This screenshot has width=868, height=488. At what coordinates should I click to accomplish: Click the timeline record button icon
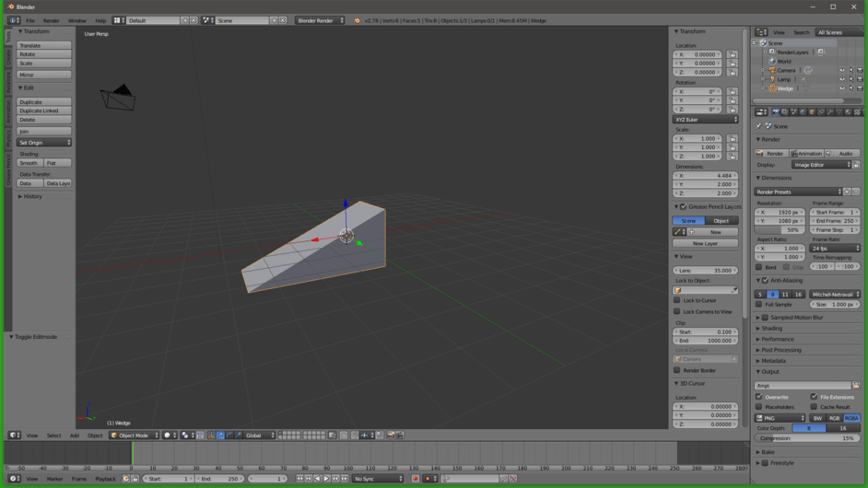[x=416, y=479]
